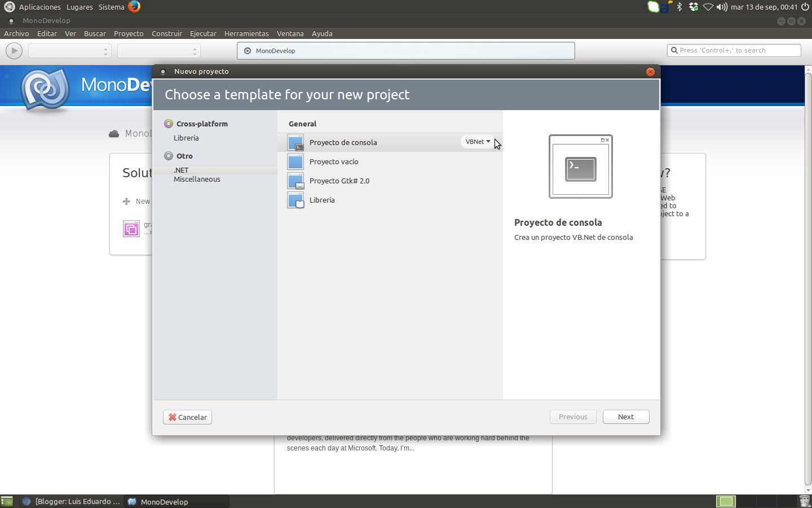Open the Ayuda menu
This screenshot has height=508, width=812.
[x=322, y=33]
